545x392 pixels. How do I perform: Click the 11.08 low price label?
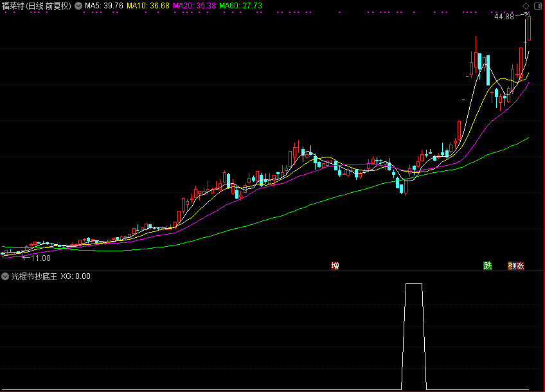tap(40, 258)
